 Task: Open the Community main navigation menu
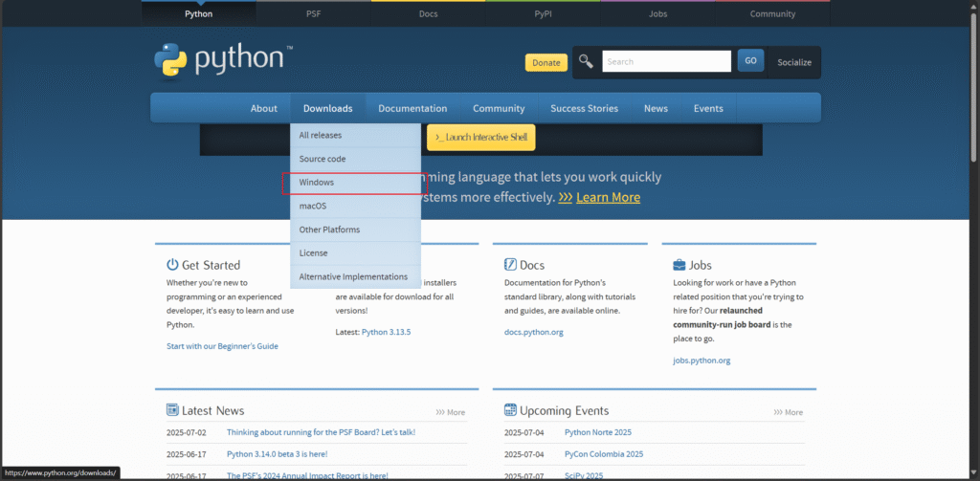coord(499,108)
